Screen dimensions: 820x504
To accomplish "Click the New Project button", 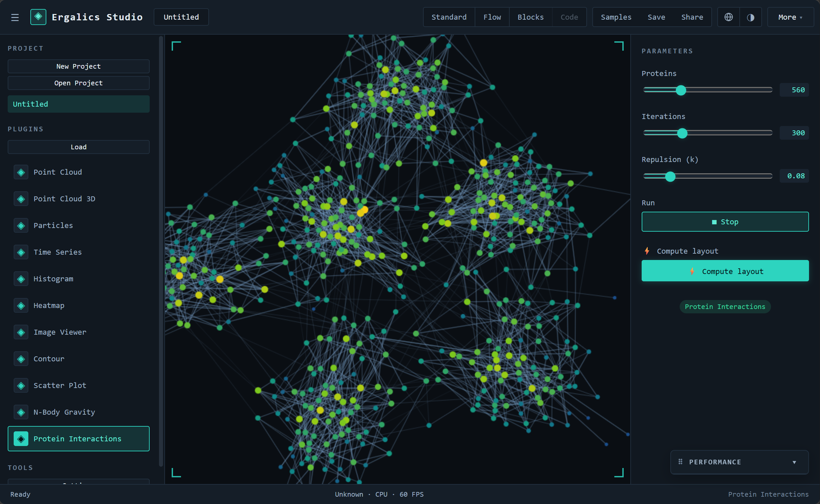I will click(x=78, y=66).
